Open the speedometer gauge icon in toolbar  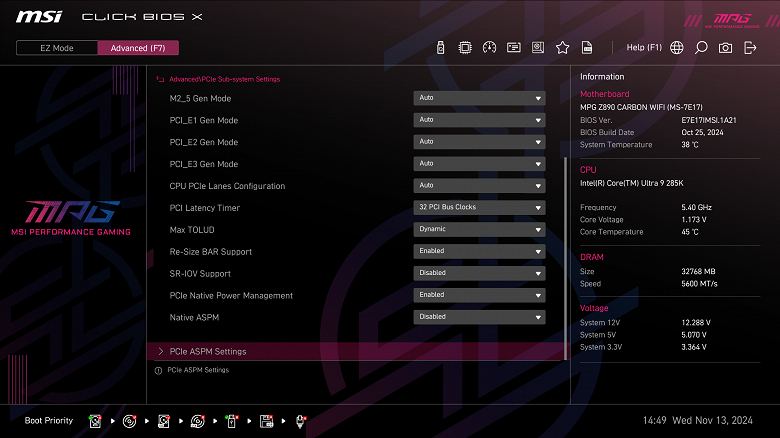[x=489, y=48]
